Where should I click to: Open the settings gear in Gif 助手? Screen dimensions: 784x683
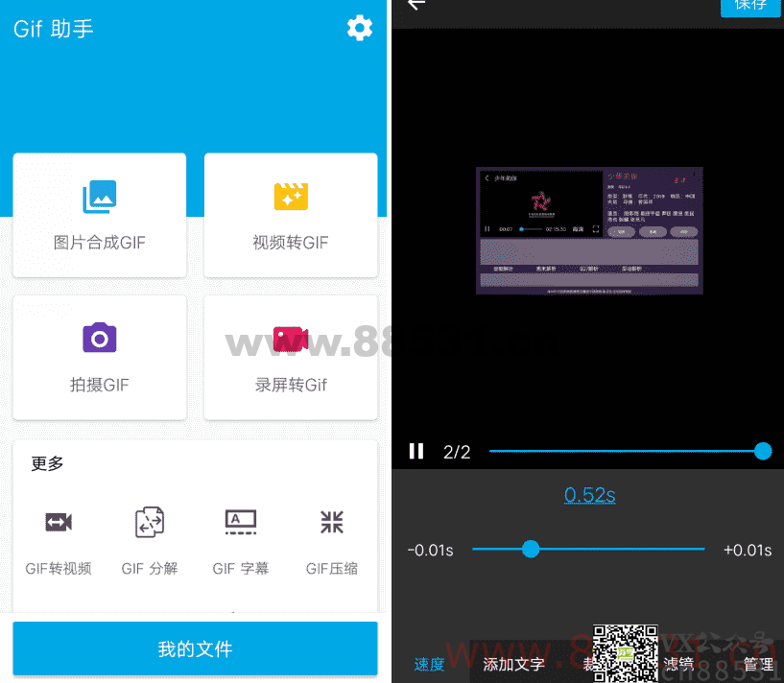(x=360, y=28)
